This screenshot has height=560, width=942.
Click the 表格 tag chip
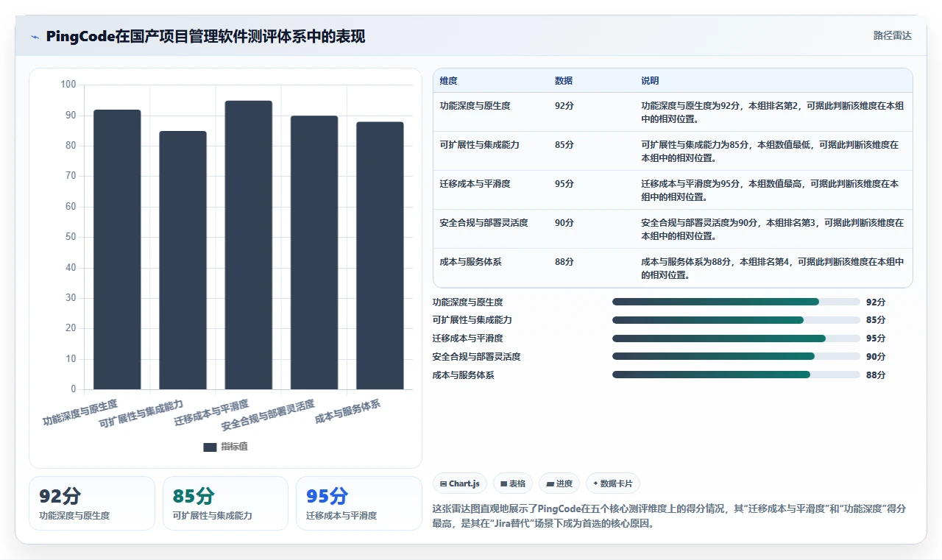(x=512, y=483)
